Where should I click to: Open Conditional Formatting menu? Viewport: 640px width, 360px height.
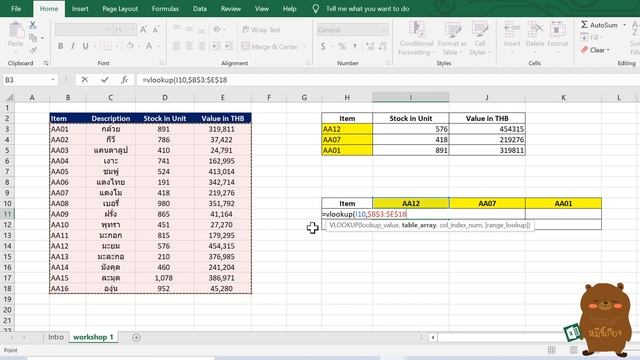pos(416,38)
